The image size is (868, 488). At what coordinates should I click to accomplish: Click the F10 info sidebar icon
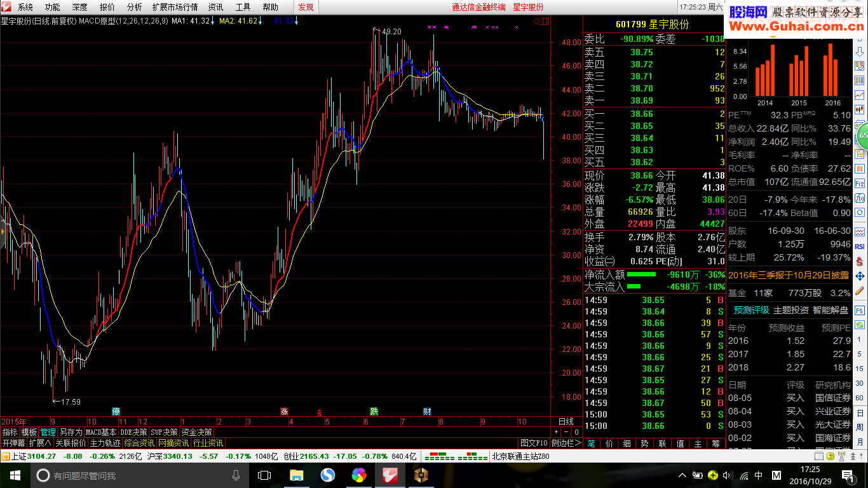(x=860, y=184)
